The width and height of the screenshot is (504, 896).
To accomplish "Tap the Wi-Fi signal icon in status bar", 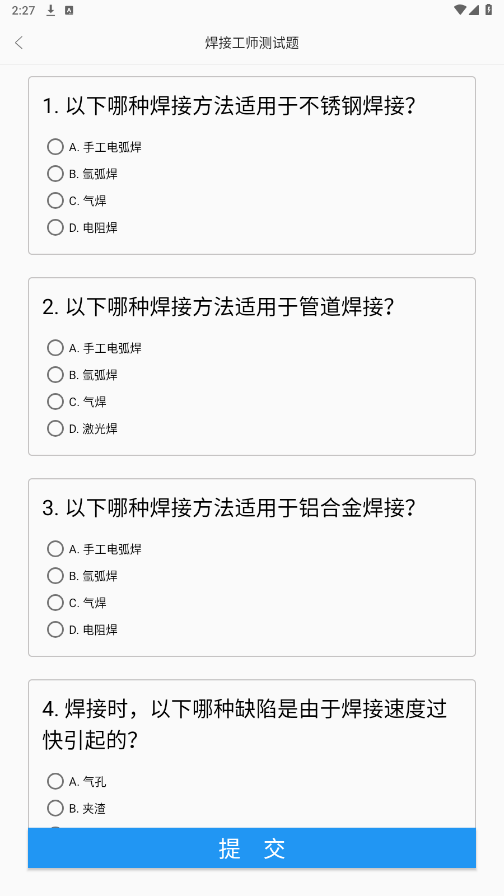I will click(x=460, y=10).
